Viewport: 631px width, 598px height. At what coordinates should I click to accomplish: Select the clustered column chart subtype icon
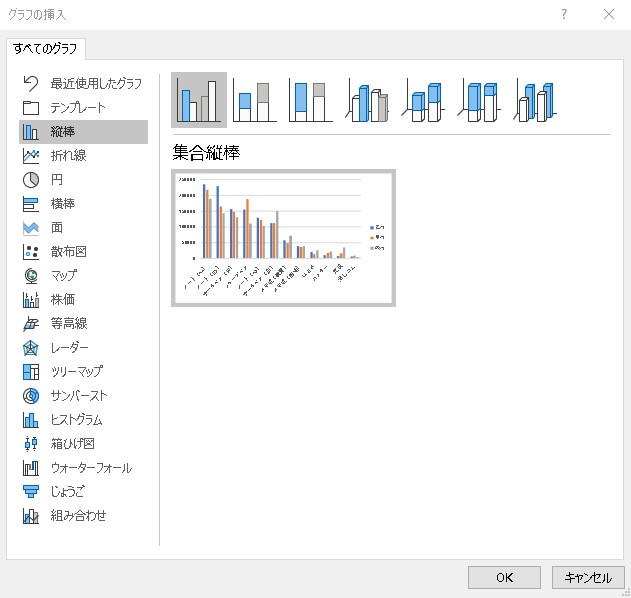click(198, 100)
